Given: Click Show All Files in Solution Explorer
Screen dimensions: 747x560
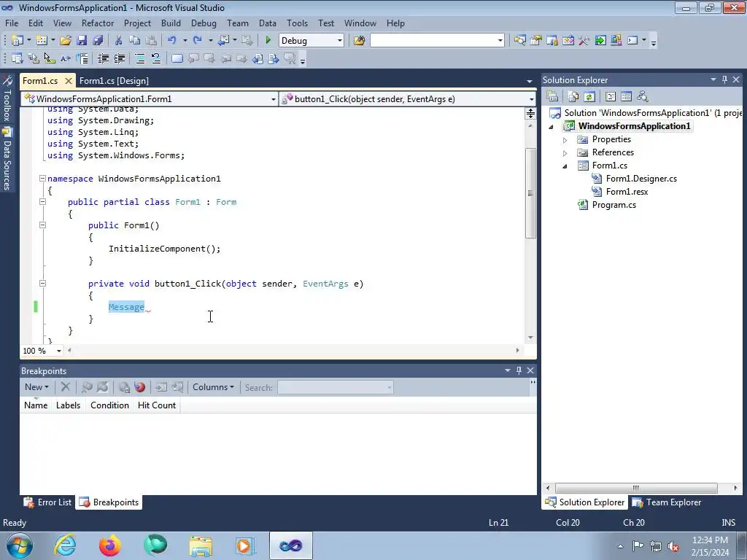Looking at the screenshot, I should [573, 97].
